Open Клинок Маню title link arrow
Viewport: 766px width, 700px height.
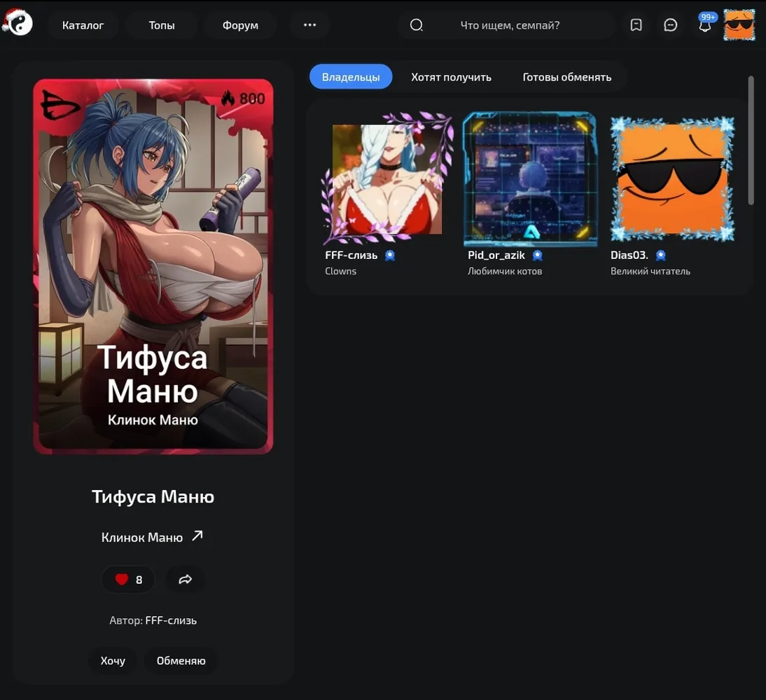[x=197, y=536]
